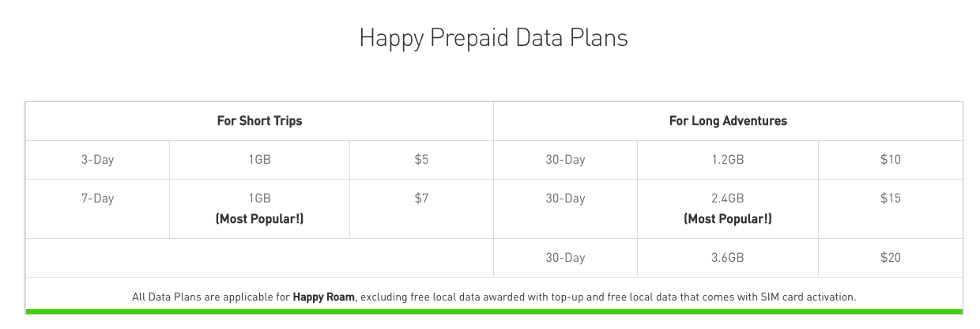The width and height of the screenshot is (980, 329).
Task: Click the Happy Prepaid Data Plans heading
Action: (493, 37)
